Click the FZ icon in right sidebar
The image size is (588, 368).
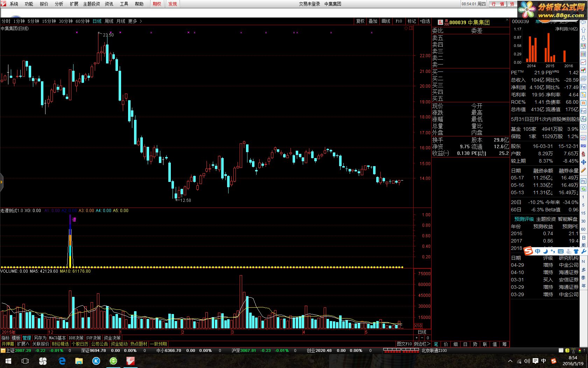pos(583,111)
